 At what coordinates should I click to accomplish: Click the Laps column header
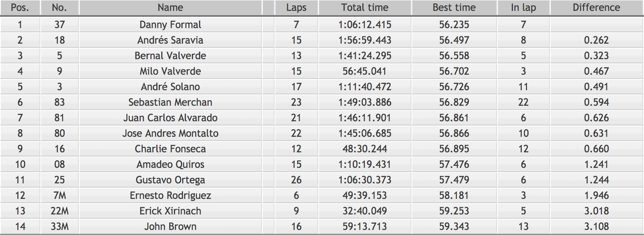coord(296,8)
